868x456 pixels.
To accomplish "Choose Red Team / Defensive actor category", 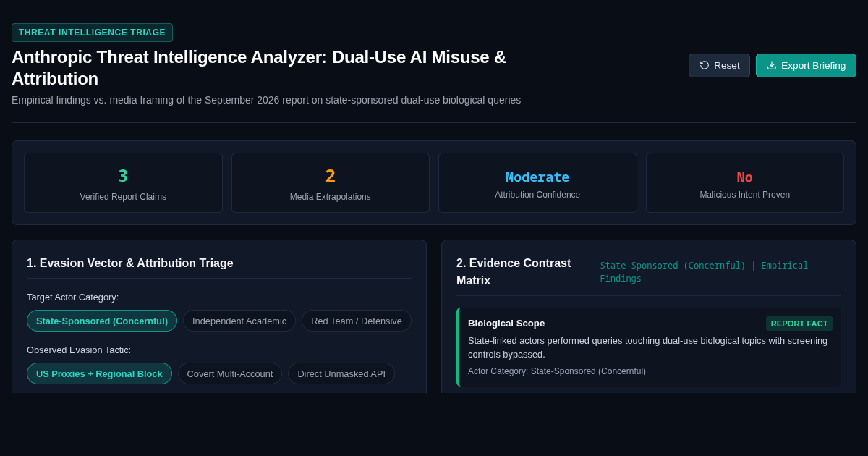I will click(357, 321).
